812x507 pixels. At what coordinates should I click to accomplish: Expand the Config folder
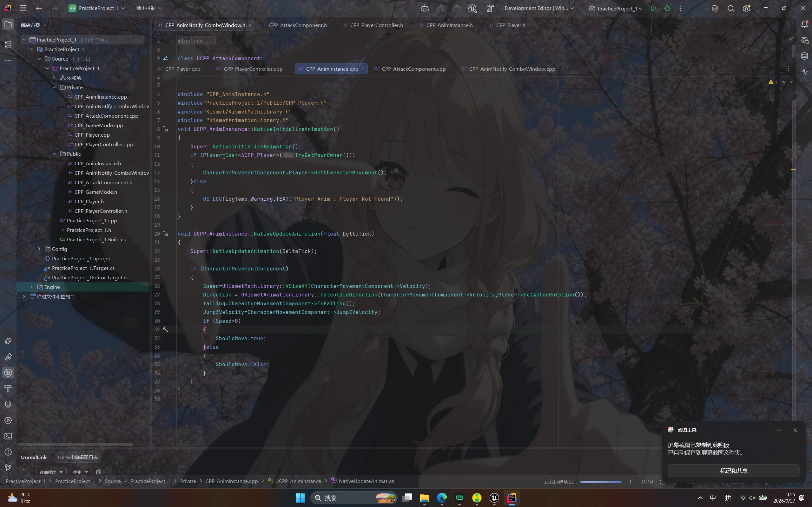tap(39, 249)
